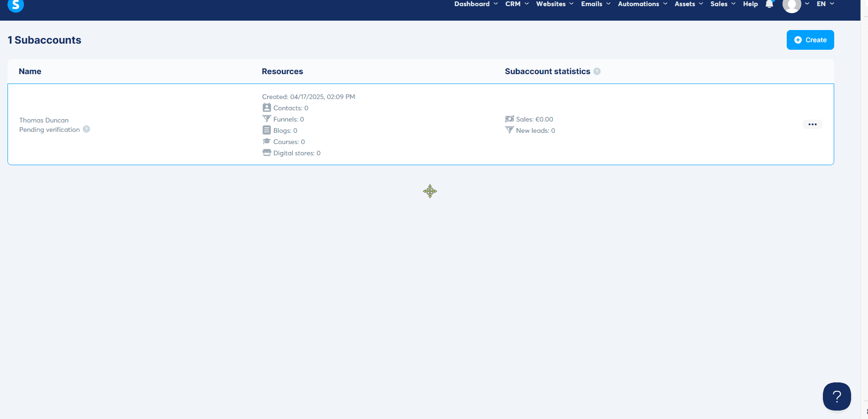
Task: Click the Contacts resource icon
Action: click(x=266, y=108)
